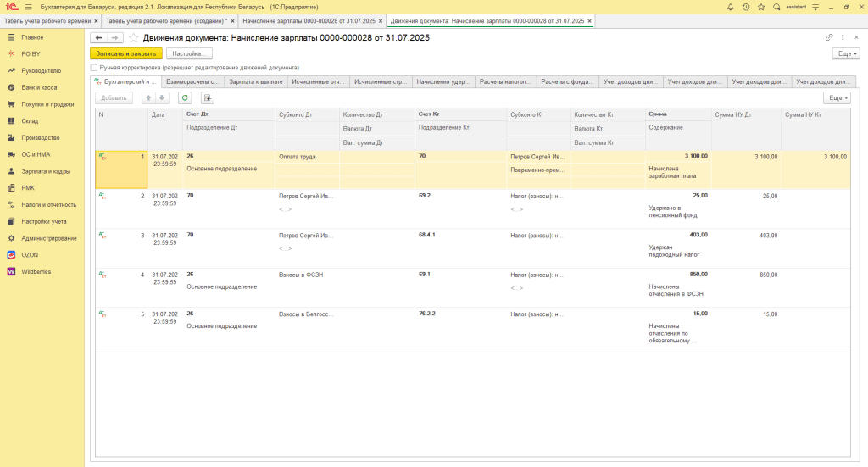Open service settings icon next to assistant
Viewport: 868px width, 467px height.
point(815,7)
